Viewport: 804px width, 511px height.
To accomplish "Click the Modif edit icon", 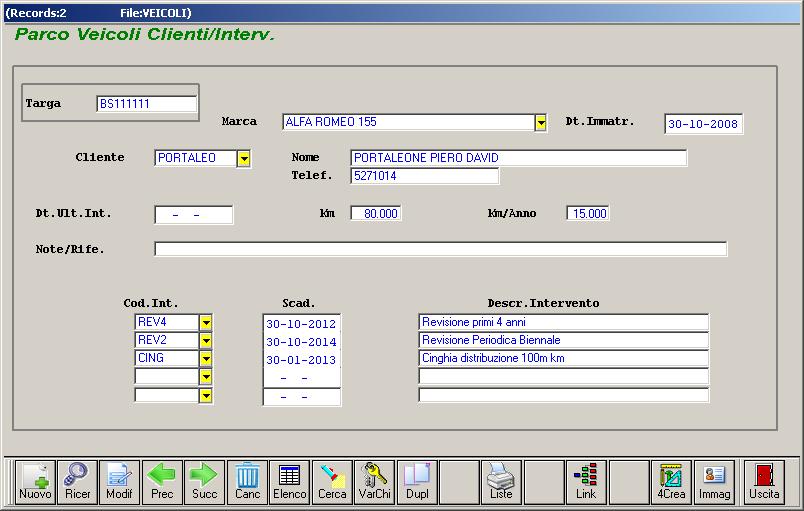I will 119,482.
